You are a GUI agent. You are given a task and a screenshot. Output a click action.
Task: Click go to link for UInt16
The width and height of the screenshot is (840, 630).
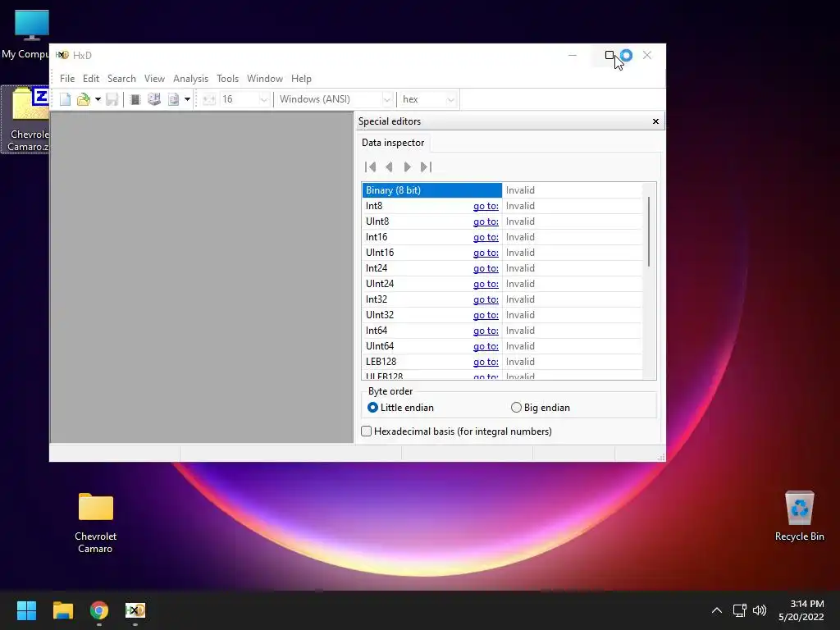[x=486, y=253]
